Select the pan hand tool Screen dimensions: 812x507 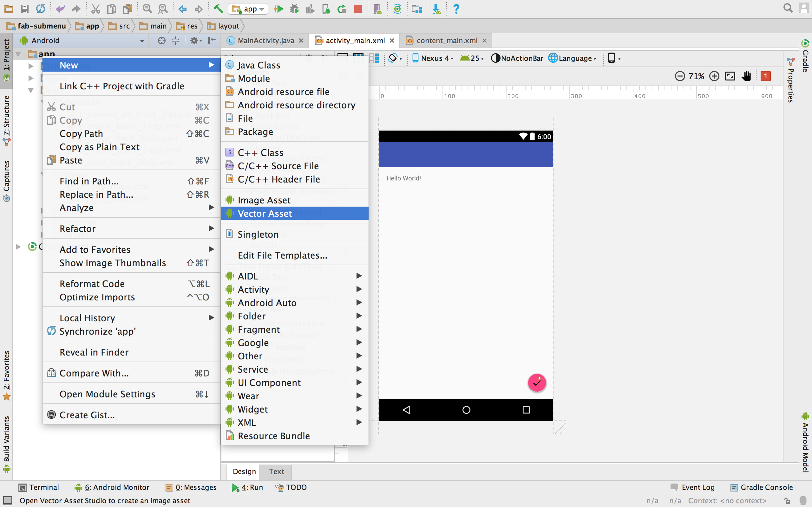point(746,76)
